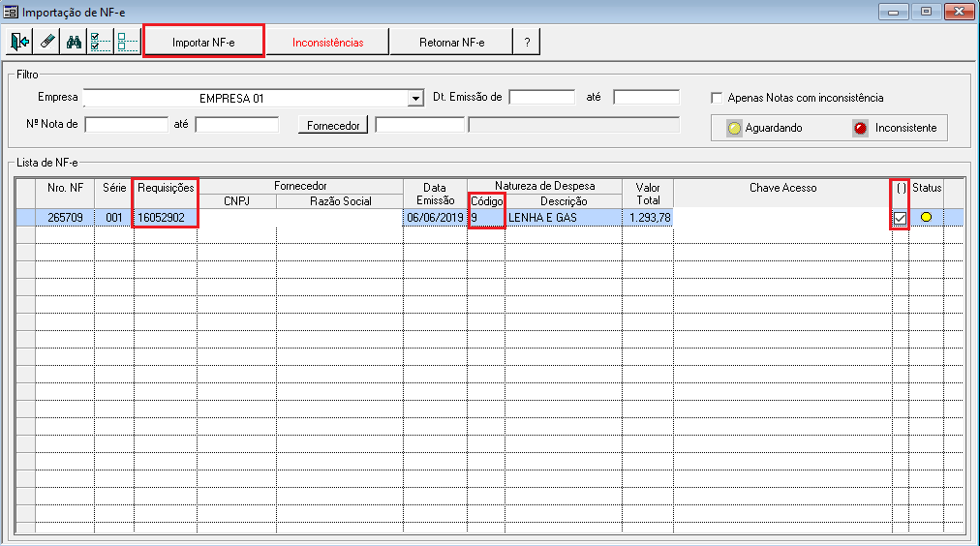Click the Nro. NF column header
The height and width of the screenshot is (546, 980).
pyautogui.click(x=65, y=193)
